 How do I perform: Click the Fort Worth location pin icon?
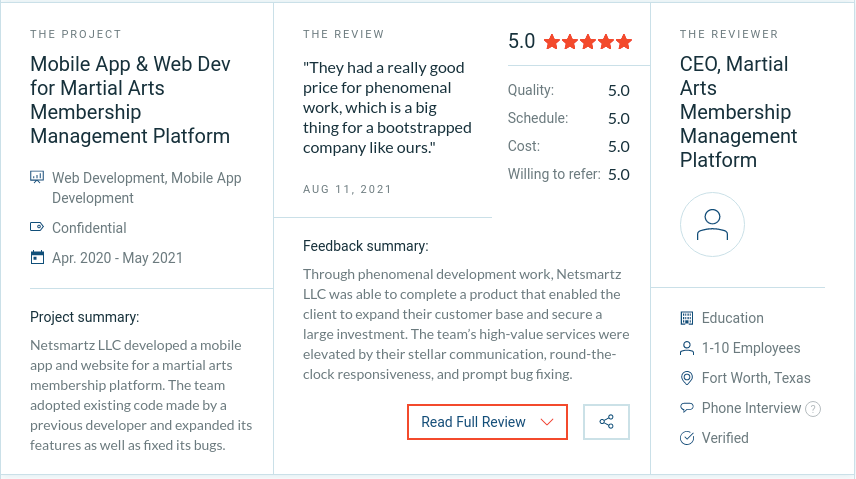tap(686, 378)
